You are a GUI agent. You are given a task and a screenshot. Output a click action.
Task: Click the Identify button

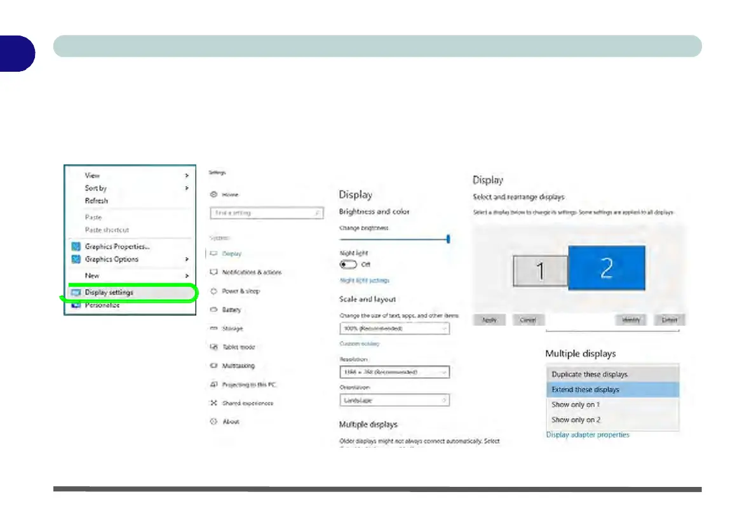(x=631, y=319)
